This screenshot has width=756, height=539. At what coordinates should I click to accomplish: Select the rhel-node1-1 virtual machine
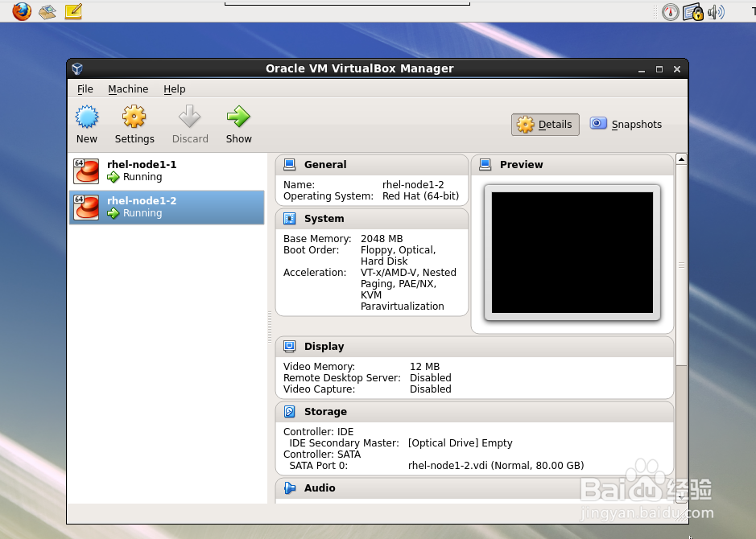(167, 171)
